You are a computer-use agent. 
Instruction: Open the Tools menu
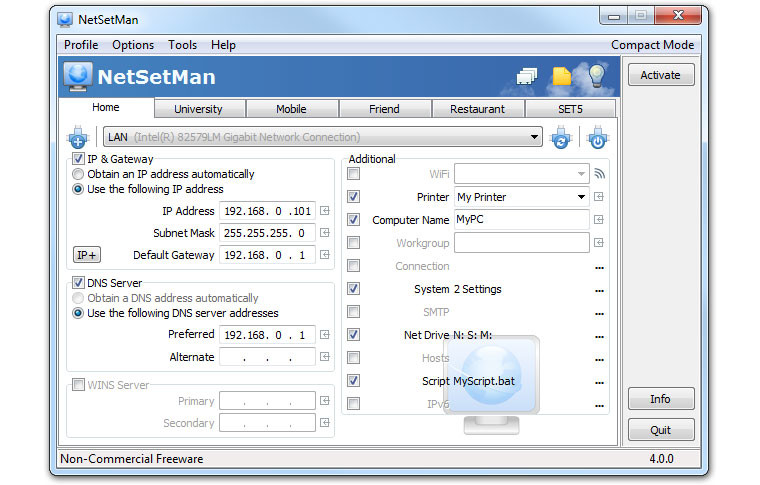click(x=182, y=45)
